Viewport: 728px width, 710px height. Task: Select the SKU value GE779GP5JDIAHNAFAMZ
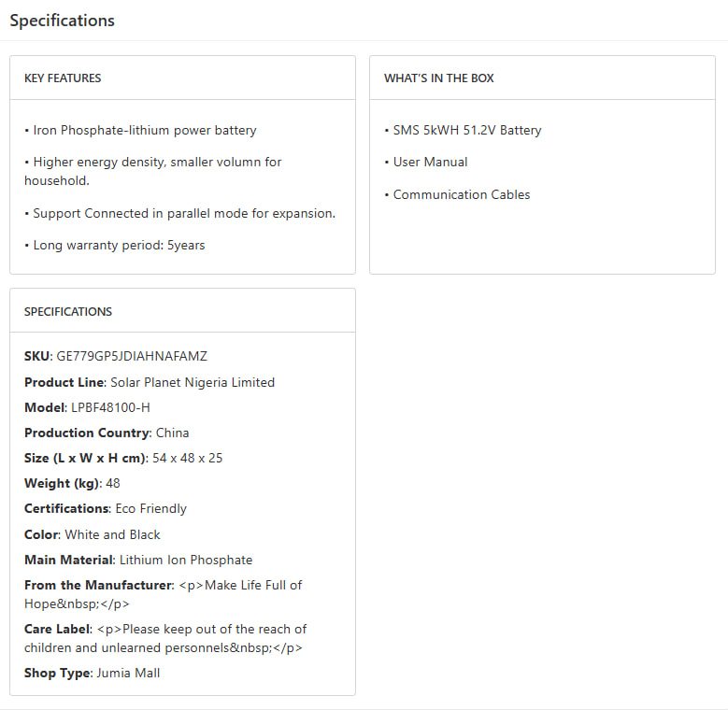click(x=132, y=357)
